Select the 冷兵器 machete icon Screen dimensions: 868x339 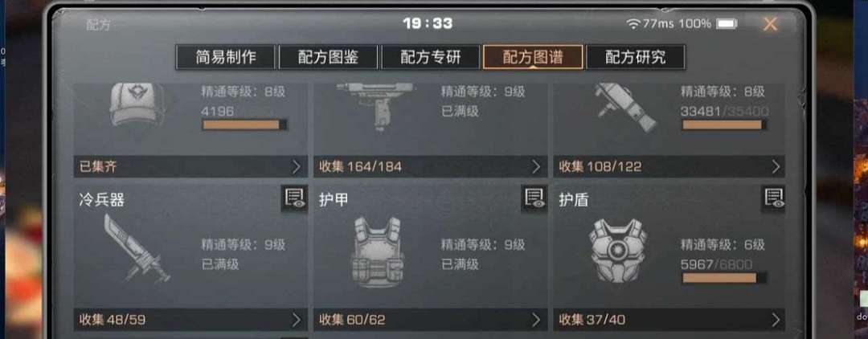coord(137,249)
